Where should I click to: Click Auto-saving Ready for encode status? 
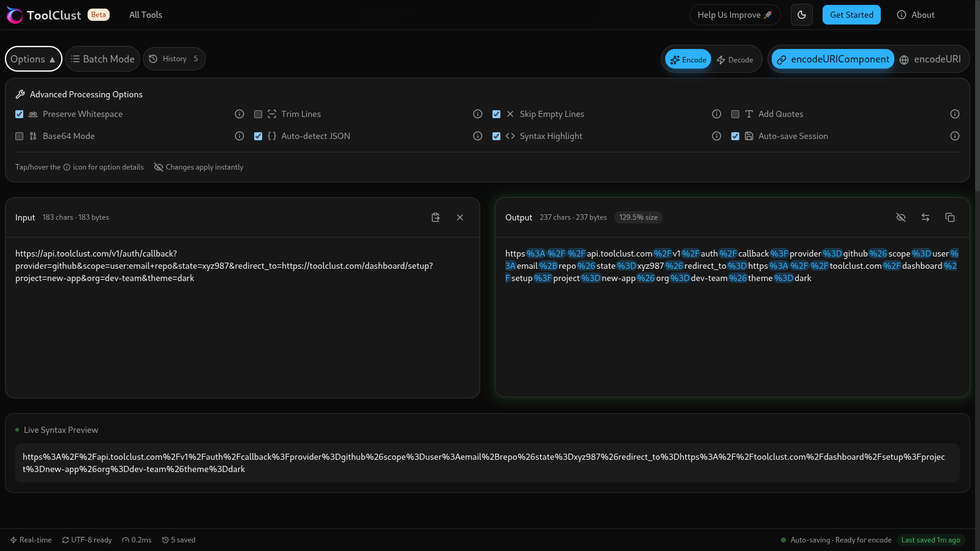click(836, 540)
